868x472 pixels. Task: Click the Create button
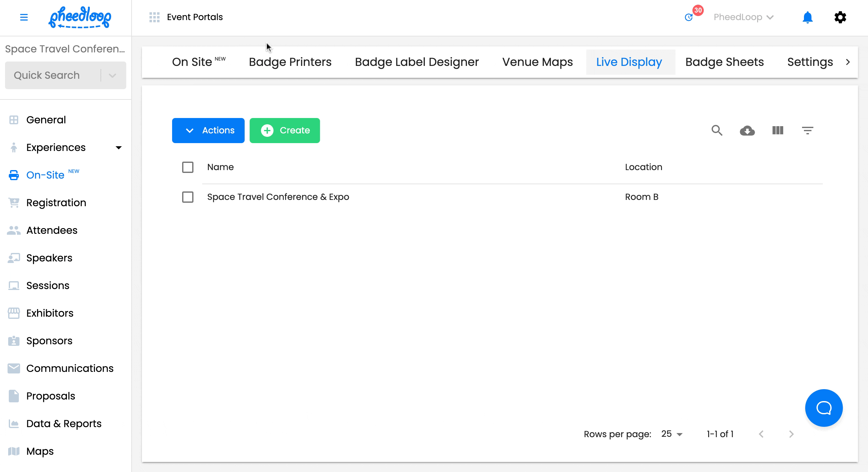[285, 131]
